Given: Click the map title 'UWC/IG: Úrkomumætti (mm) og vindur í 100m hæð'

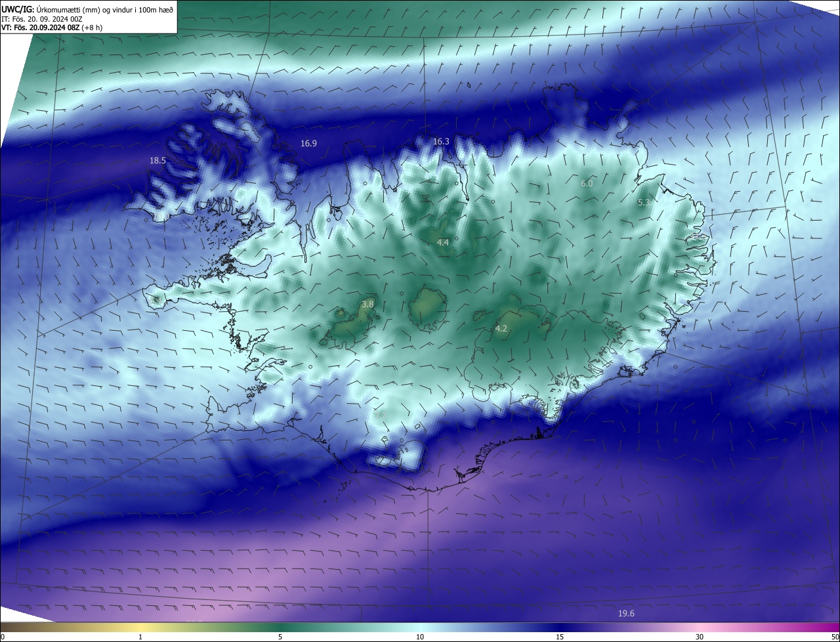Looking at the screenshot, I should 87,9.
